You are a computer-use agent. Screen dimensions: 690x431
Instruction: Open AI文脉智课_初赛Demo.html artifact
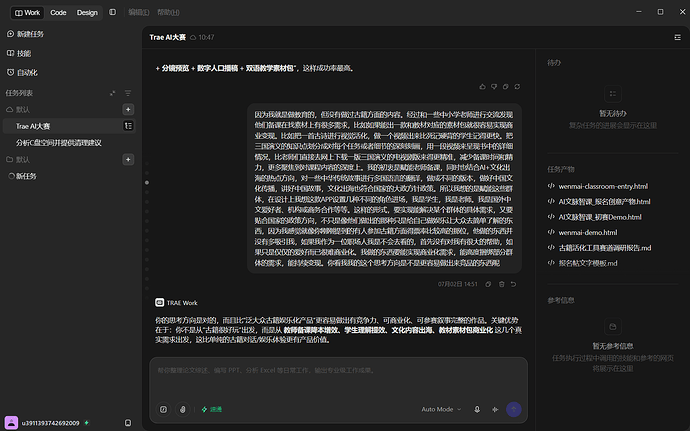coord(600,217)
